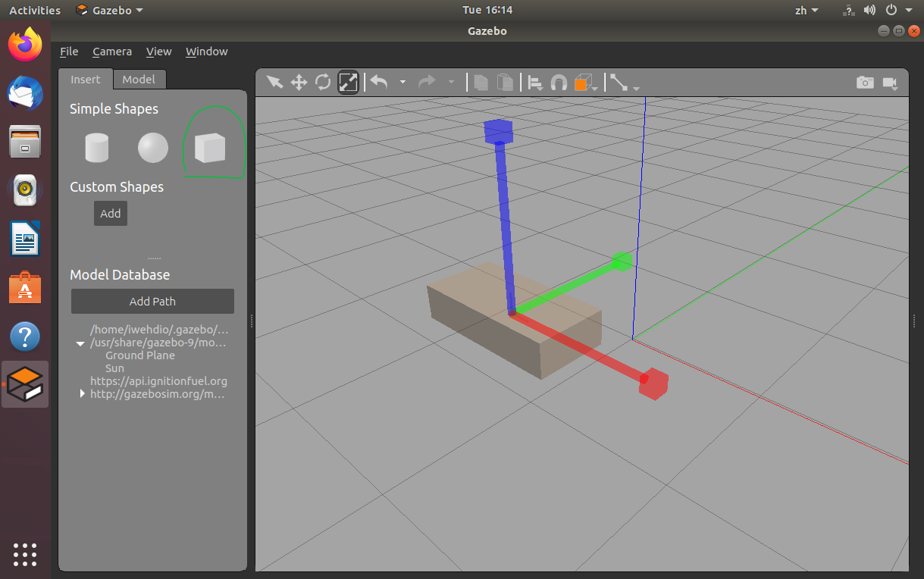Open the joint type dropdown arrow

tap(636, 88)
